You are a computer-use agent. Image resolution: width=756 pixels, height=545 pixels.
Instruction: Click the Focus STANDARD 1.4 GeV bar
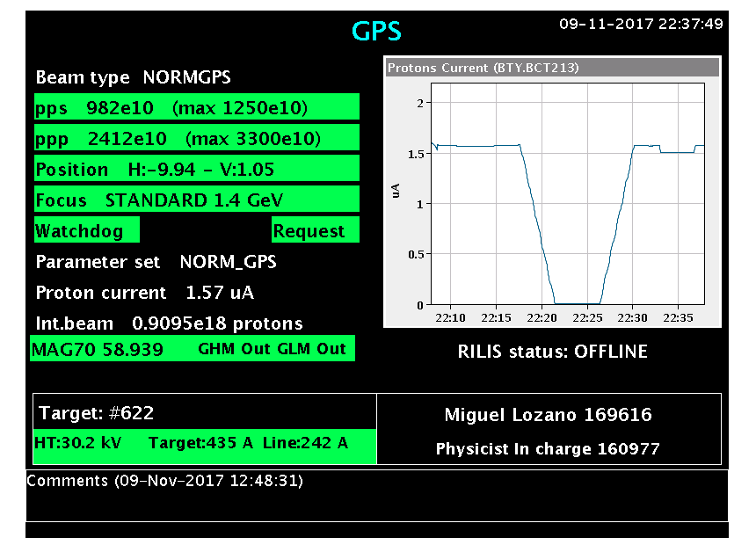pos(195,200)
